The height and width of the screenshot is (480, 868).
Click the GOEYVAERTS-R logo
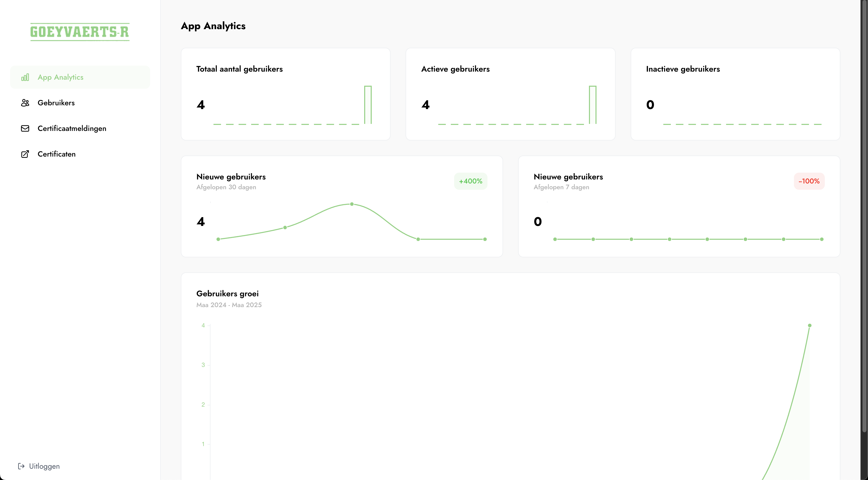80,32
